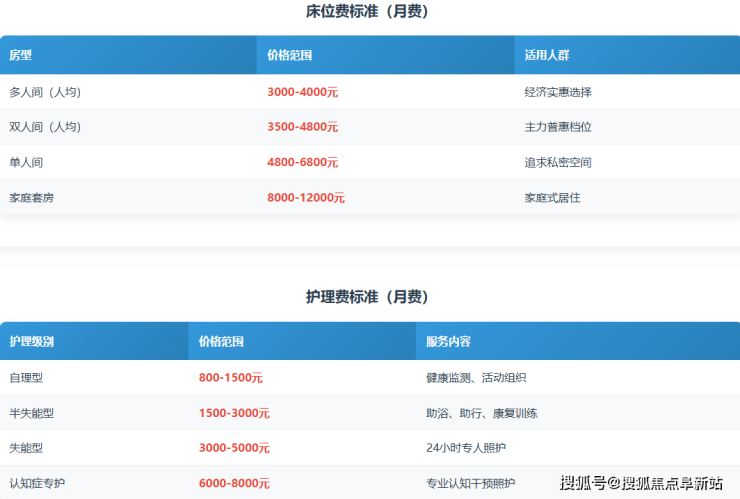The width and height of the screenshot is (740, 499).
Task: Select the 多人间（人均） row label
Action: coord(45,92)
